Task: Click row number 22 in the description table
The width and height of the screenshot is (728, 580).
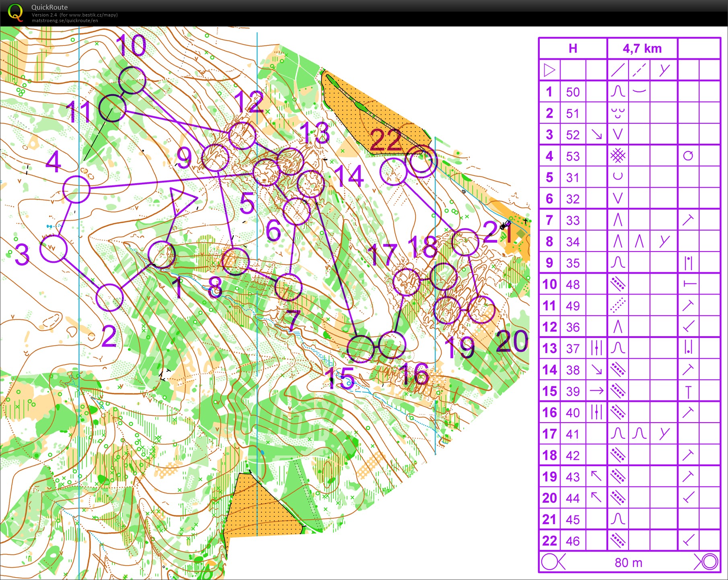Action: [549, 541]
